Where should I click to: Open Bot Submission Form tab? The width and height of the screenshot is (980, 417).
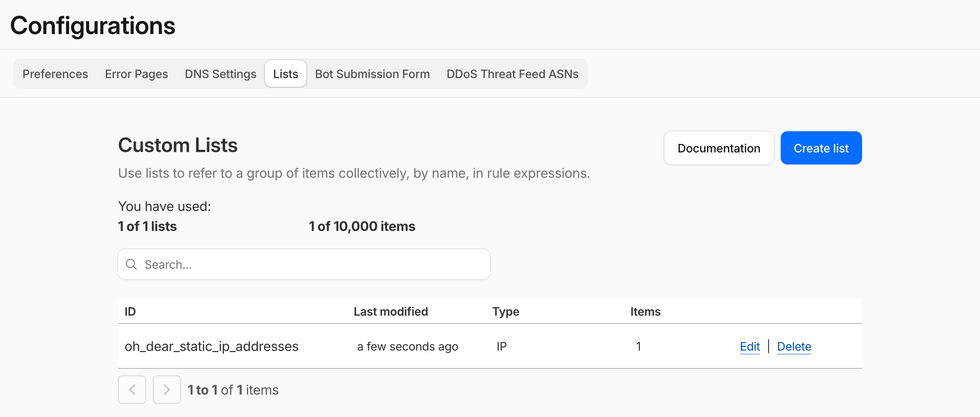(372, 74)
